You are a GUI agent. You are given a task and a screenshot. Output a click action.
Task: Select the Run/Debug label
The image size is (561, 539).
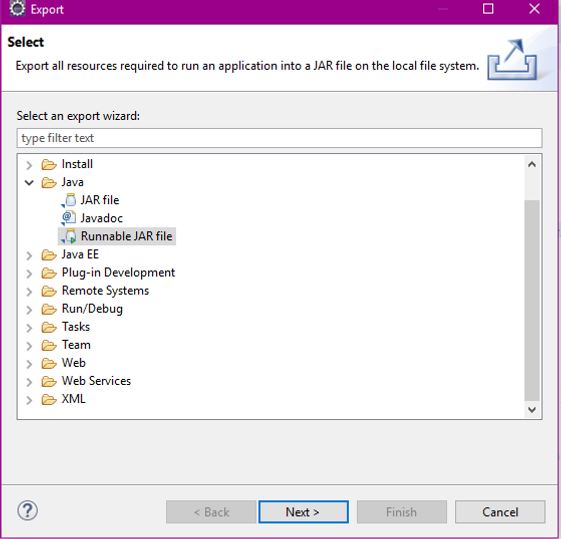[x=92, y=309]
